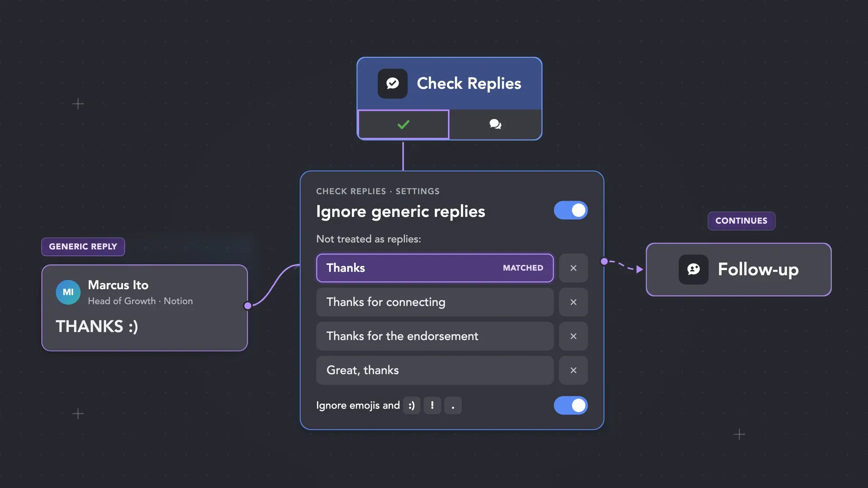Click Marcus Ito card's connector dot
Screen dimensions: 868x488
tap(248, 306)
